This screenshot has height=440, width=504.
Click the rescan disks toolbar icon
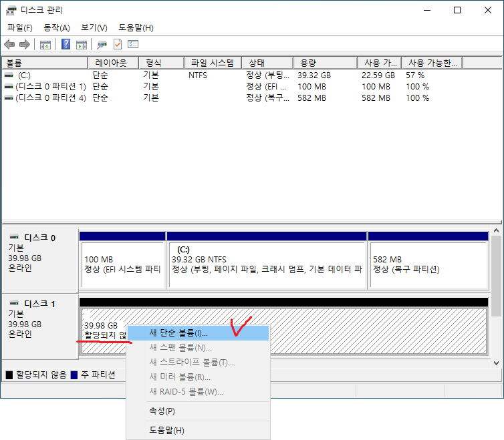102,45
